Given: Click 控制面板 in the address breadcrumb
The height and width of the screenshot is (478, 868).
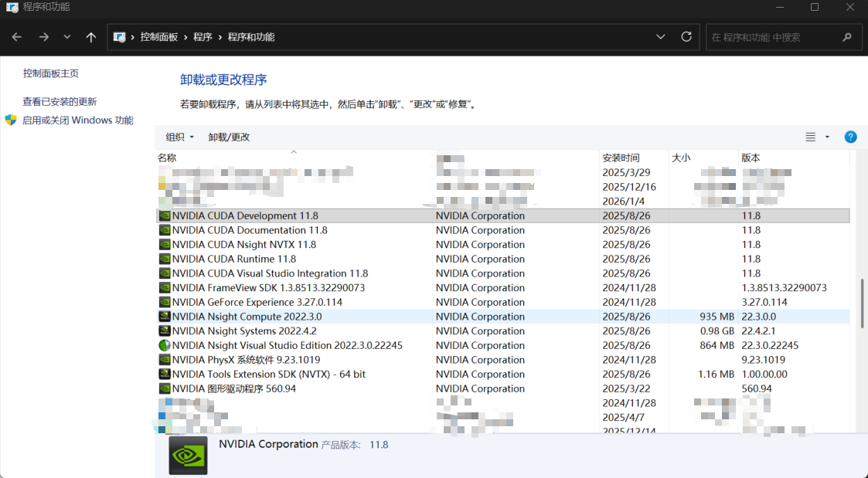Looking at the screenshot, I should (x=159, y=37).
